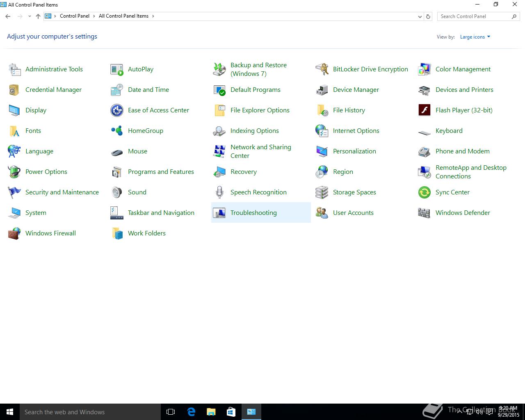Open the Security and Maintenance flag icon
The image size is (525, 420).
14,192
